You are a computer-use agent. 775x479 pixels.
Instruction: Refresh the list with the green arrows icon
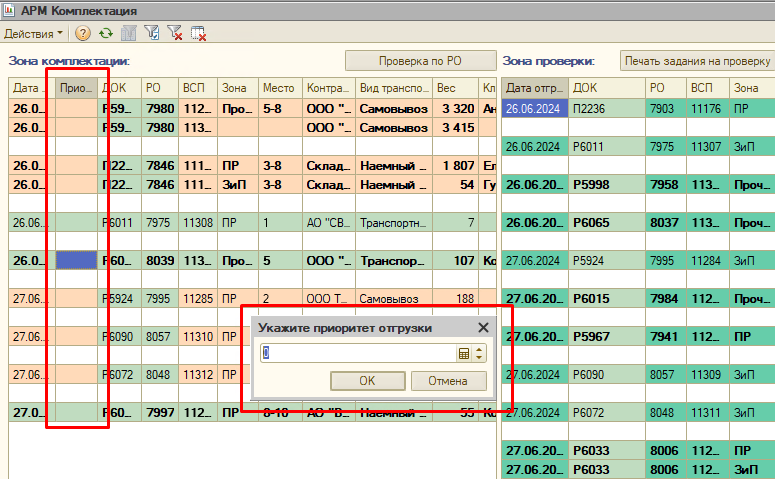(105, 34)
